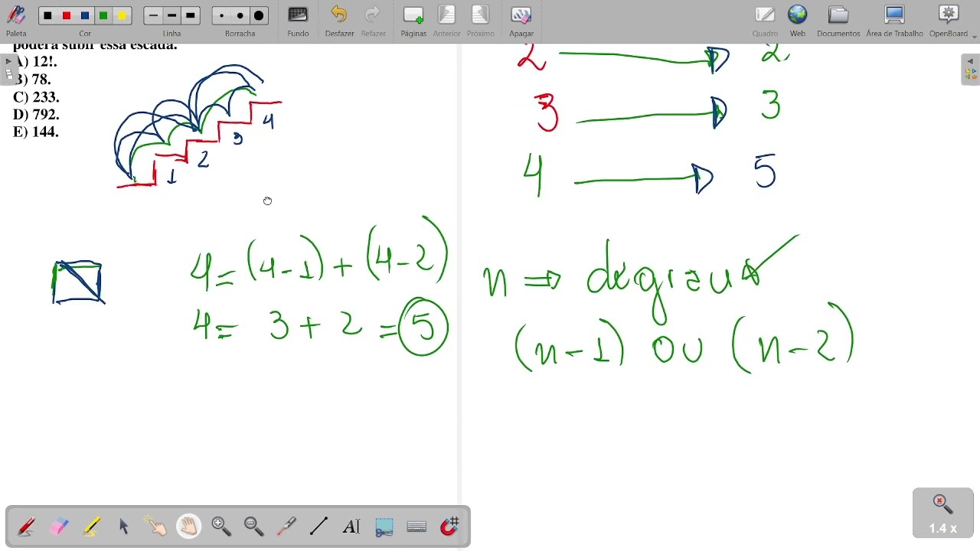Screen dimensions: 980x551
Task: Choose the small eraser size
Action: (x=222, y=15)
